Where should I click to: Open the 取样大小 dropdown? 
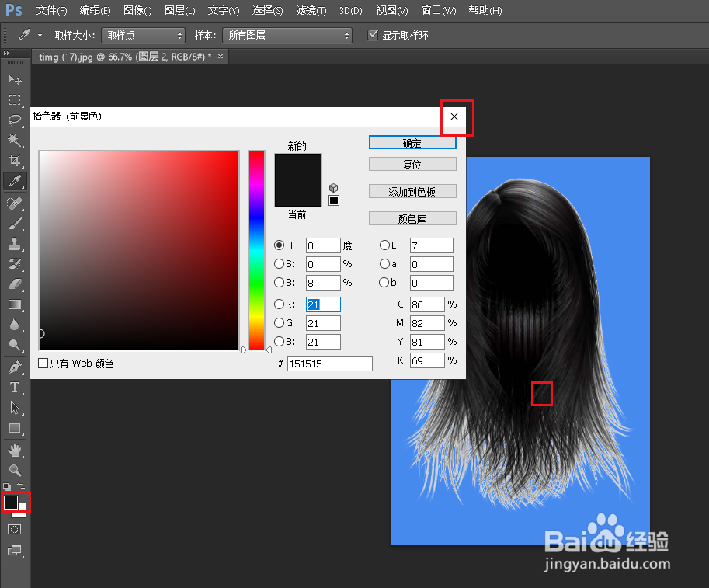[x=144, y=35]
